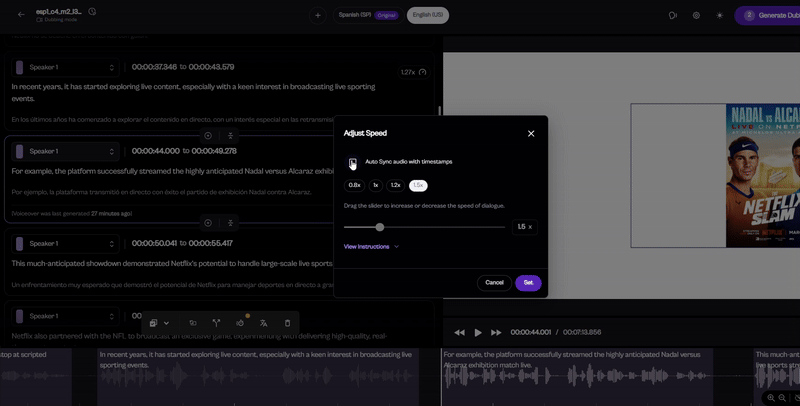This screenshot has height=406, width=800.
Task: Open Speaker 1 dropdown for 00:00:37.346 segment
Action: 65,67
